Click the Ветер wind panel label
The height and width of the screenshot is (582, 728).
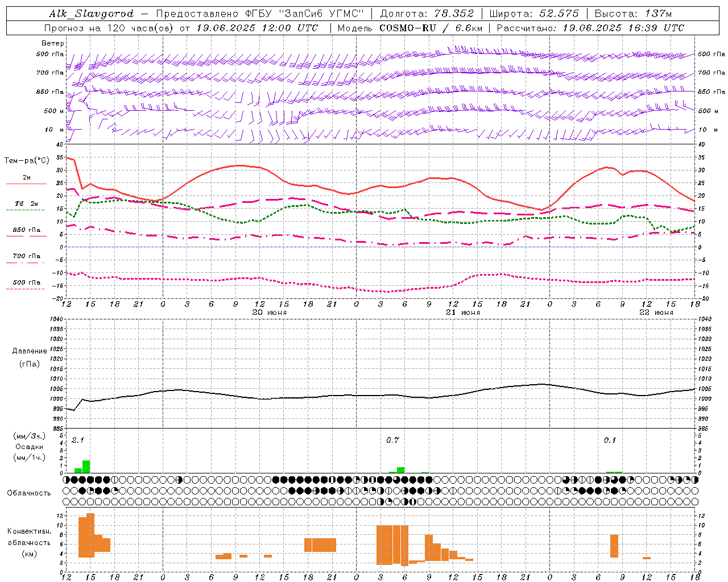(x=53, y=43)
